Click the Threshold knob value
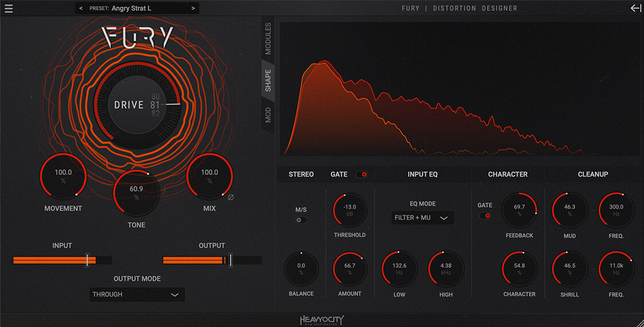This screenshot has width=644, height=327. click(x=350, y=210)
